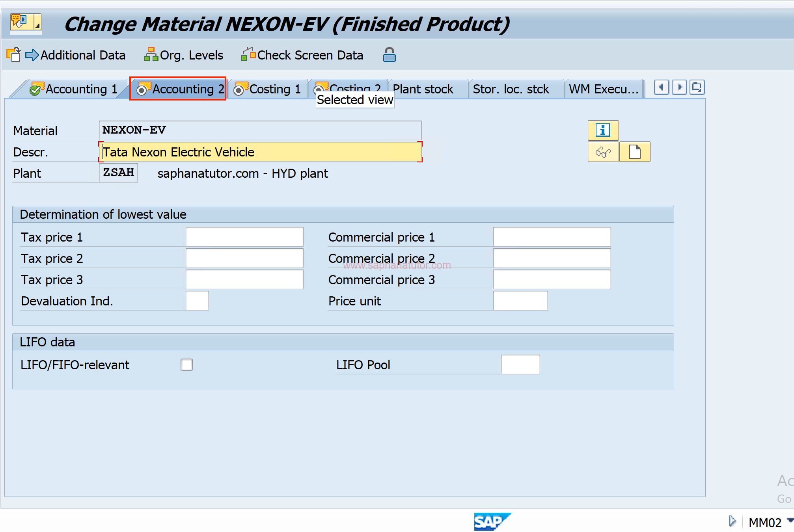Click the blue information icon button
The height and width of the screenshot is (532, 794).
coord(603,130)
